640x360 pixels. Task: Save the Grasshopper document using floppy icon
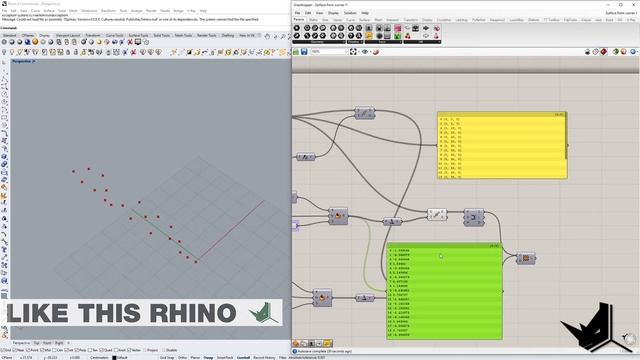pos(304,52)
